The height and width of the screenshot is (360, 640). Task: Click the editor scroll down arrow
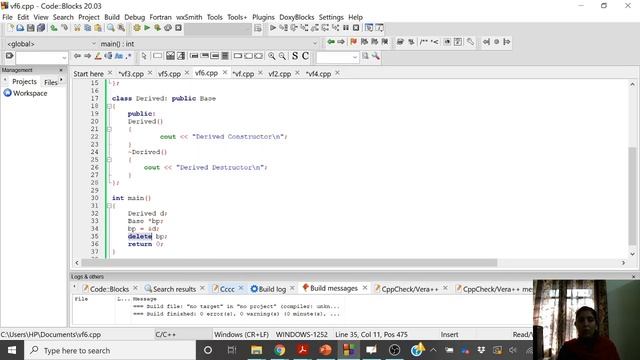(x=632, y=253)
